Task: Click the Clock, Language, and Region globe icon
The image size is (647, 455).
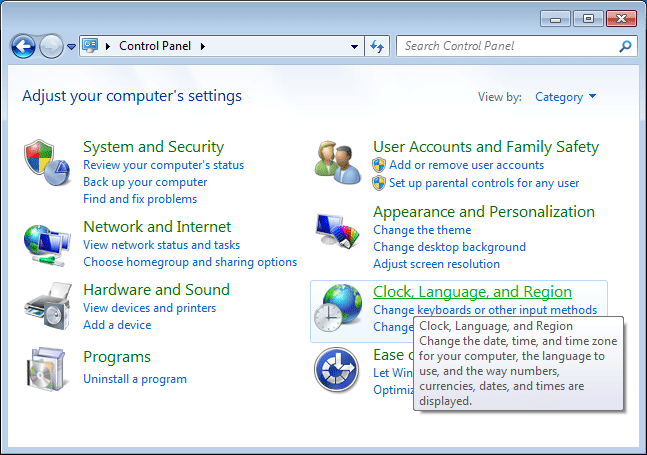Action: coord(337,308)
